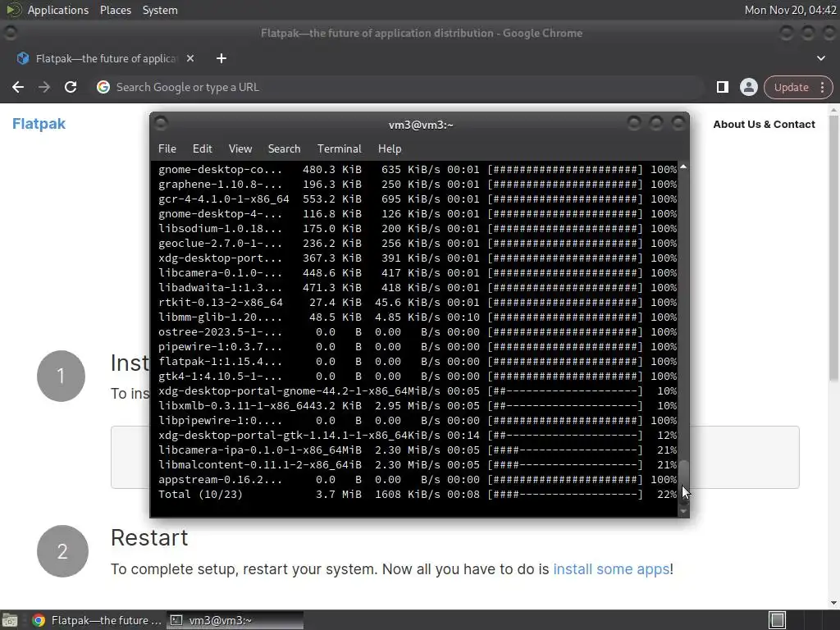840x630 pixels.
Task: Click the Chrome back arrow
Action: coord(18,87)
